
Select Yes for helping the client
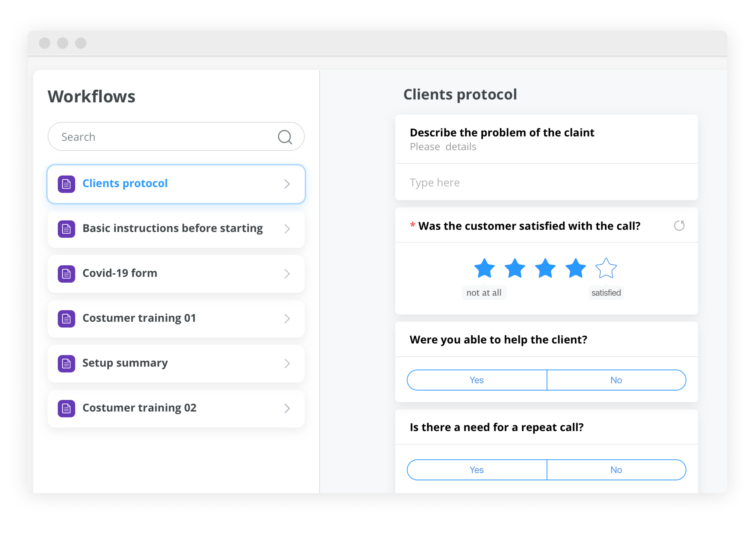(x=477, y=380)
